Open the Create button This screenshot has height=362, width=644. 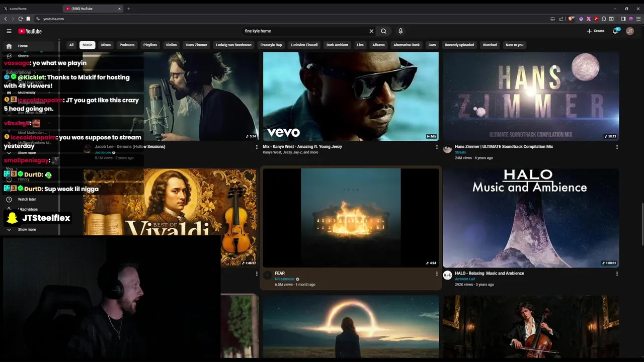point(596,31)
